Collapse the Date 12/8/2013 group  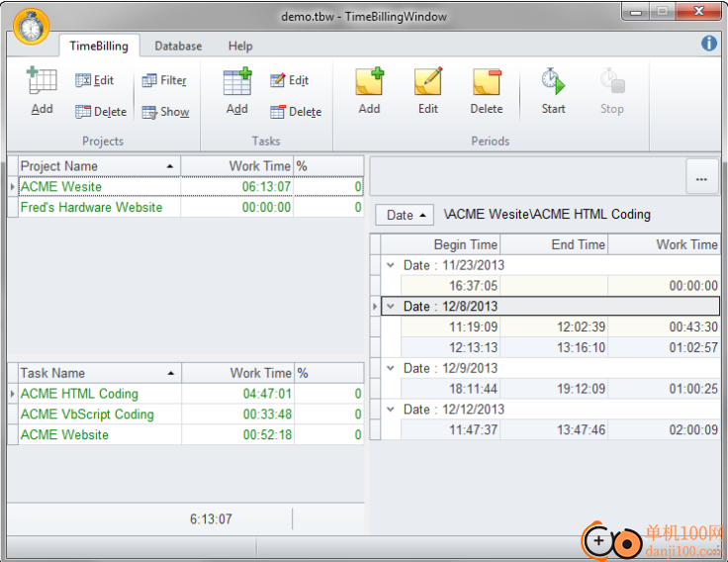coord(391,306)
